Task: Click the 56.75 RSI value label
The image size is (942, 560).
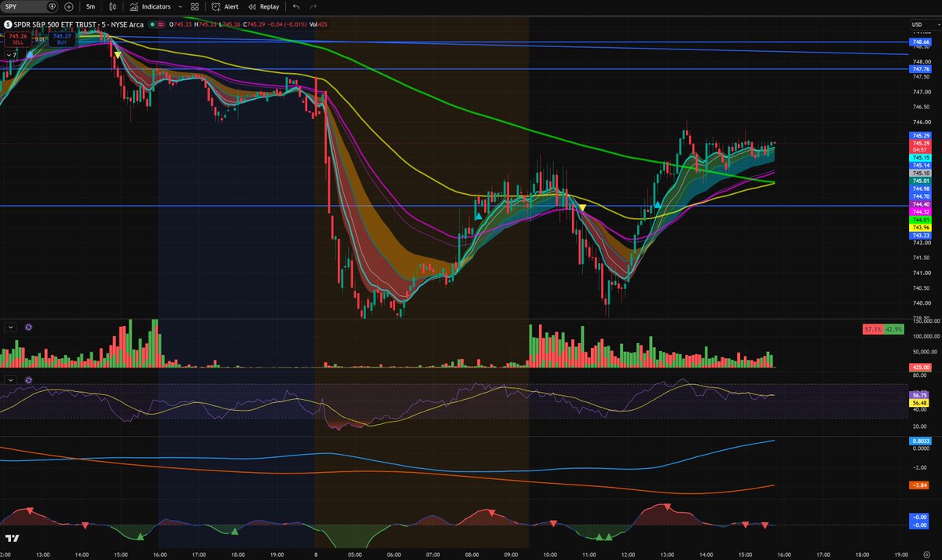Action: (x=920, y=395)
